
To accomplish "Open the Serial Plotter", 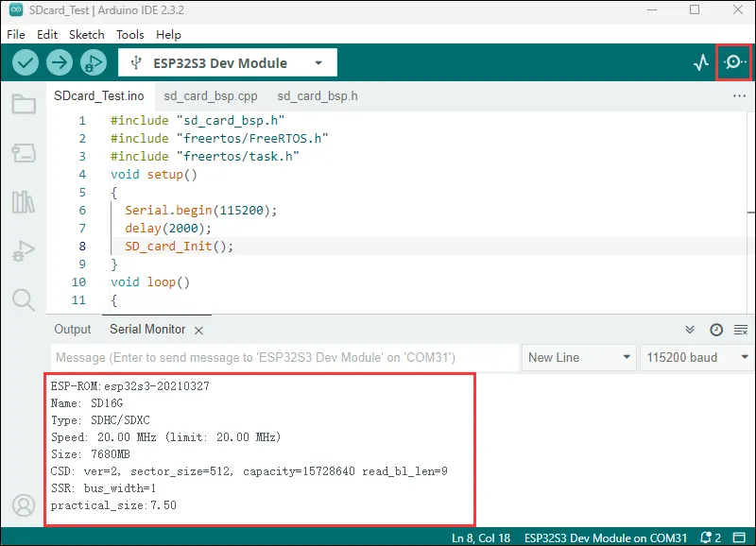I will coord(700,63).
